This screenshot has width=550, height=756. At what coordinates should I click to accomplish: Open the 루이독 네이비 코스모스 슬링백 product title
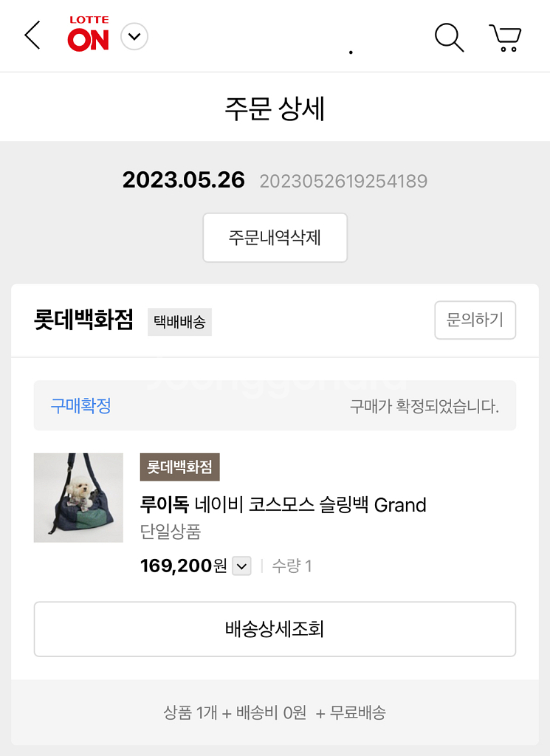pyautogui.click(x=283, y=505)
